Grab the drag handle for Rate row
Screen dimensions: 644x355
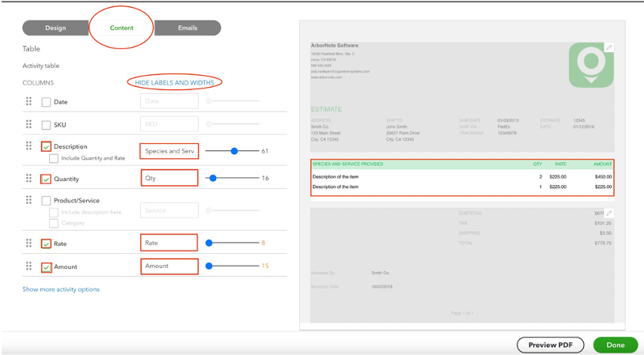(x=28, y=243)
